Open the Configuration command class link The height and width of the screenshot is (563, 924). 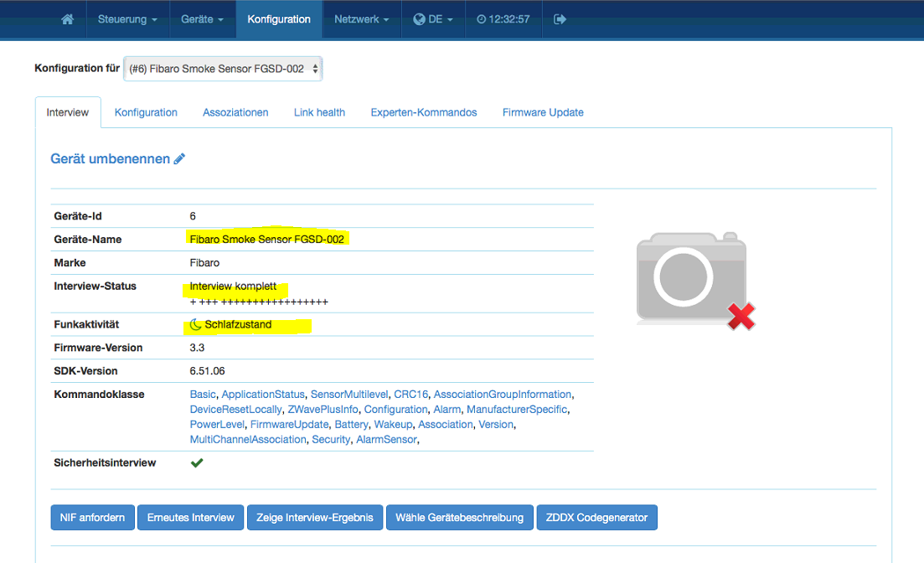(395, 410)
